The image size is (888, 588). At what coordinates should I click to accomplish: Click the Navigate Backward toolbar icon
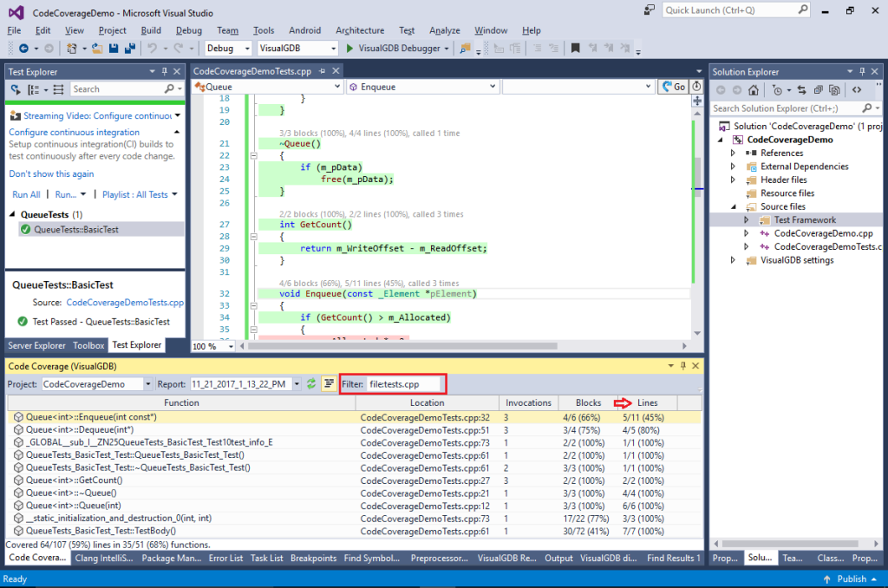23,49
